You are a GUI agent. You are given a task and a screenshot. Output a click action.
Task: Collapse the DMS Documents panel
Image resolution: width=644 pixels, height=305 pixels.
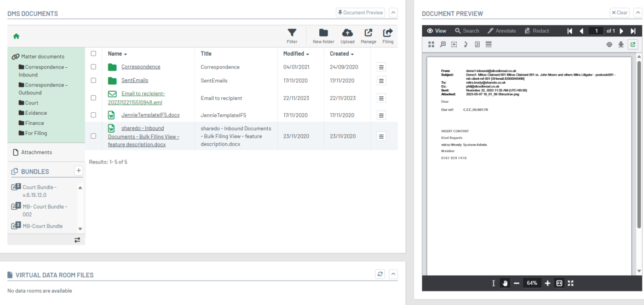coord(393,12)
